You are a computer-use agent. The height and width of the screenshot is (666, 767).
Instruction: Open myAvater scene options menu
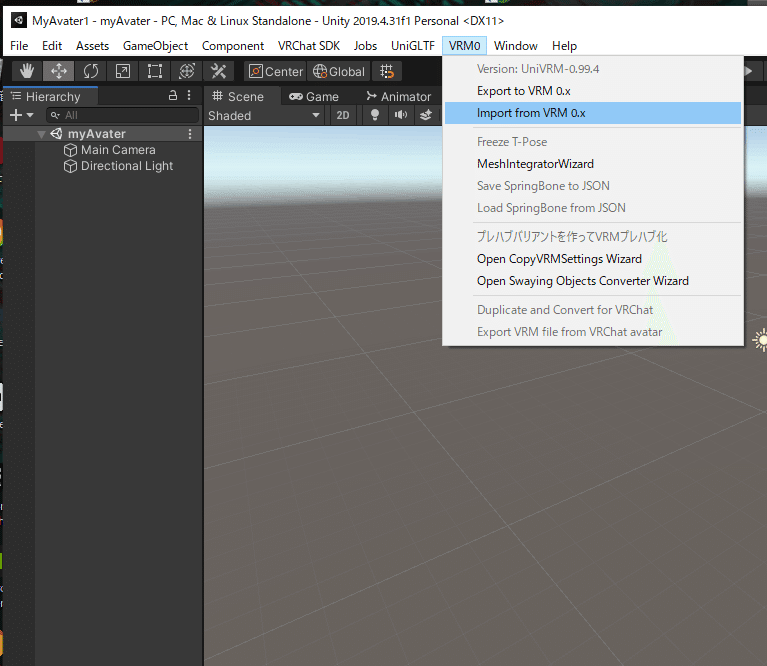[x=190, y=134]
